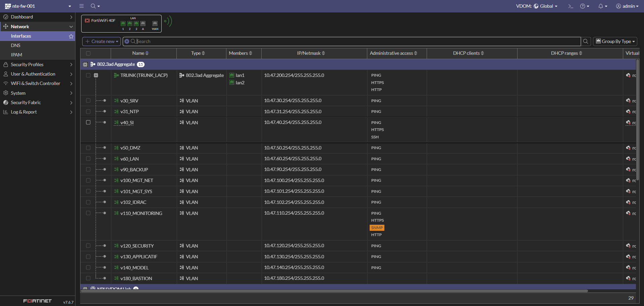The image size is (644, 306).
Task: Click the Dashboard gauge icon
Action: [x=6, y=17]
